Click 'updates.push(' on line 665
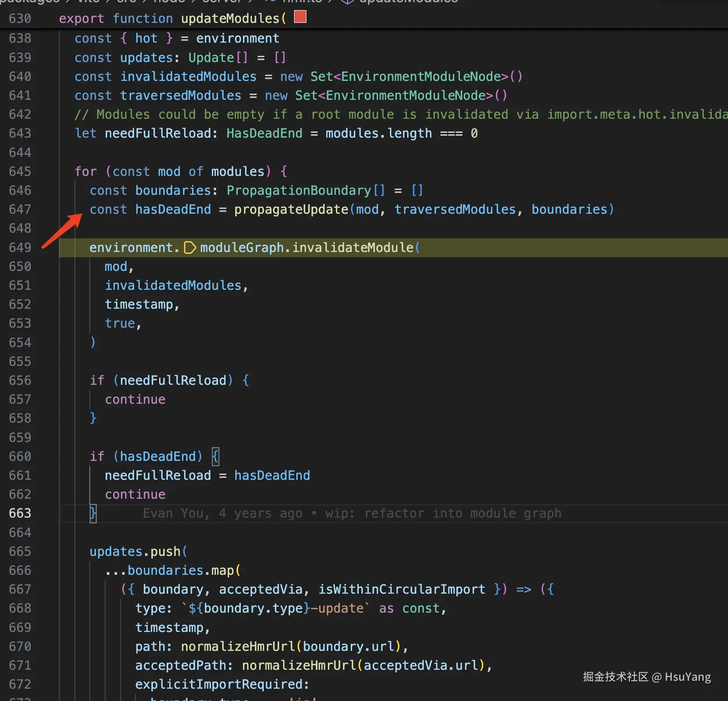Viewport: 728px width, 701px height. [139, 551]
